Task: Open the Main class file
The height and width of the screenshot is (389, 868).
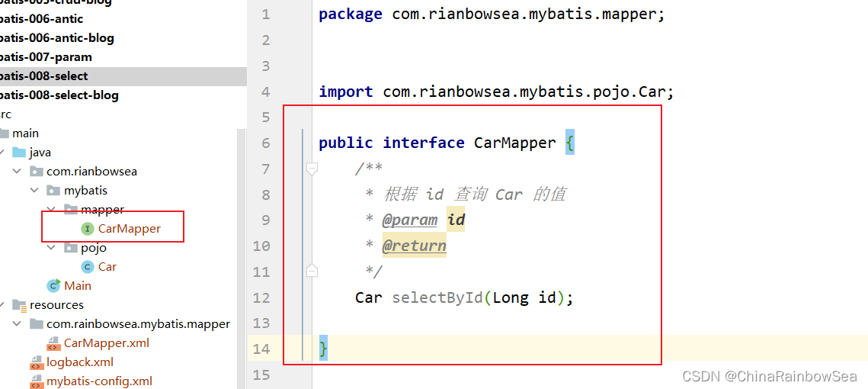Action: click(x=78, y=285)
